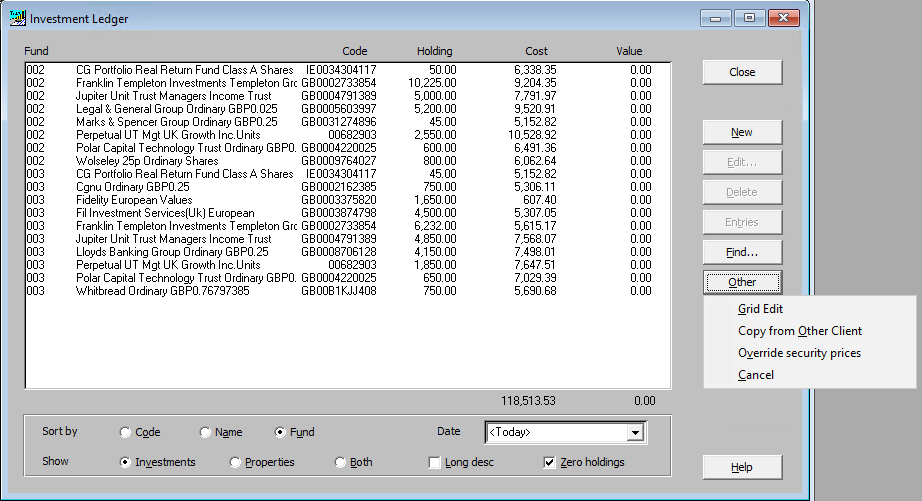Click the Entries button
922x501 pixels.
[x=742, y=222]
